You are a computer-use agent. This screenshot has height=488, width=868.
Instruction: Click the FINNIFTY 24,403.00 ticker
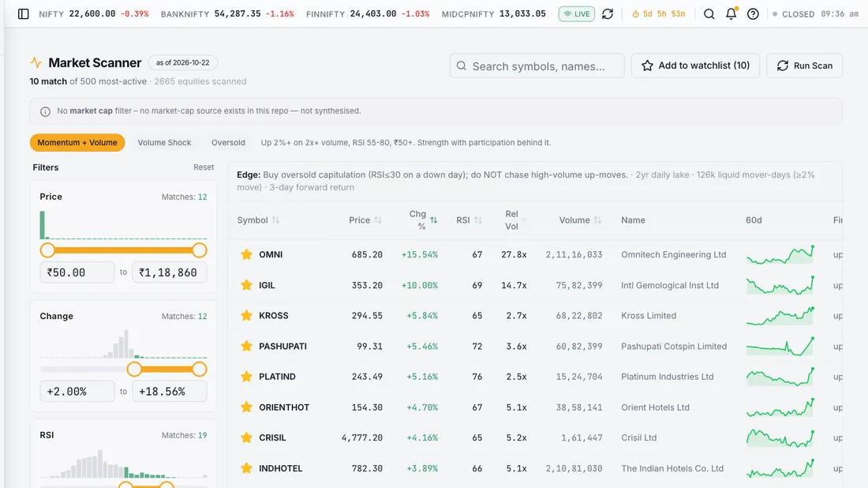[x=368, y=14]
